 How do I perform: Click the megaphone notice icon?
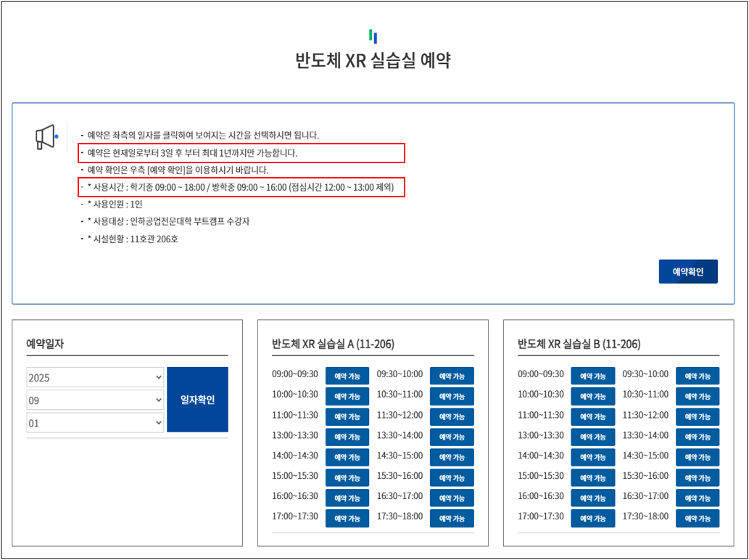click(46, 136)
